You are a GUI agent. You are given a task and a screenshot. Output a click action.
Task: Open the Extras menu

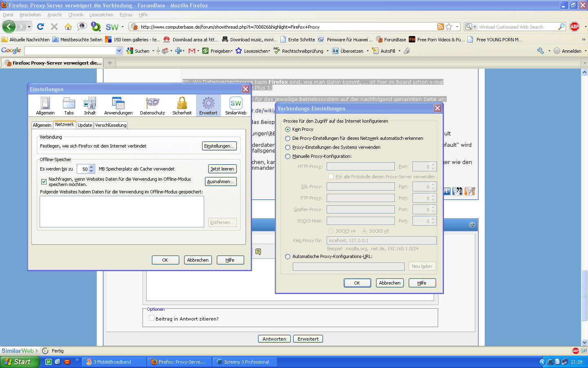coord(126,15)
